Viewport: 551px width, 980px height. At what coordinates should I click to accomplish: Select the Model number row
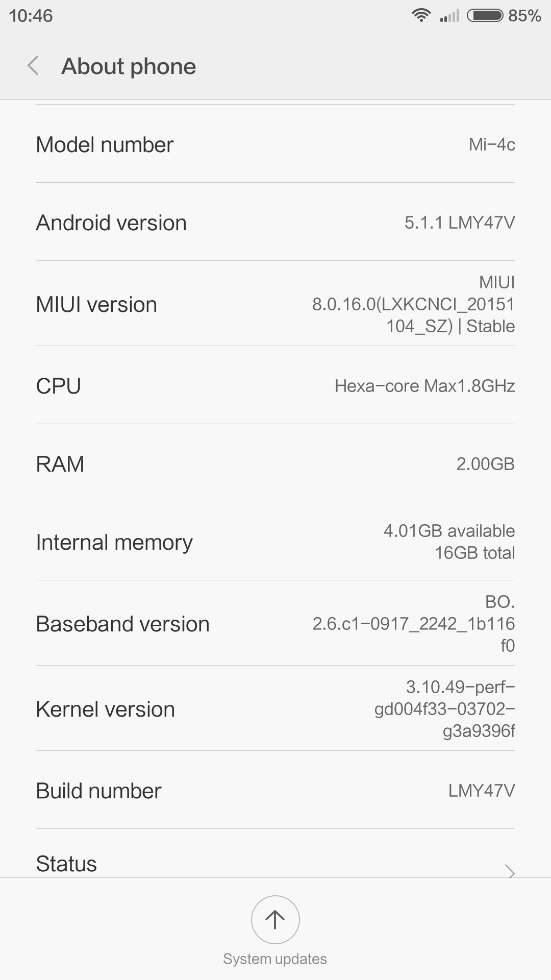[x=275, y=144]
